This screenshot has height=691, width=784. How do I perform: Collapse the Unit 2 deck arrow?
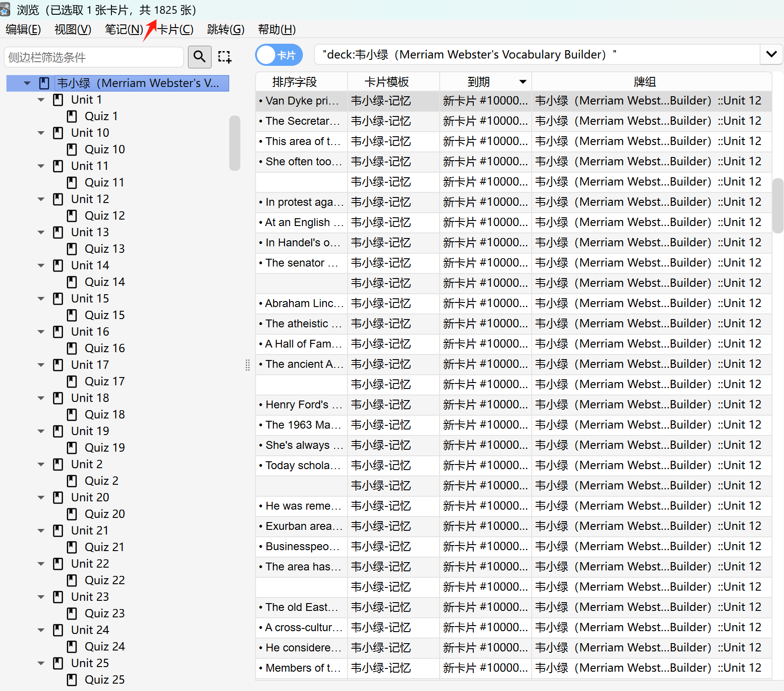[41, 465]
